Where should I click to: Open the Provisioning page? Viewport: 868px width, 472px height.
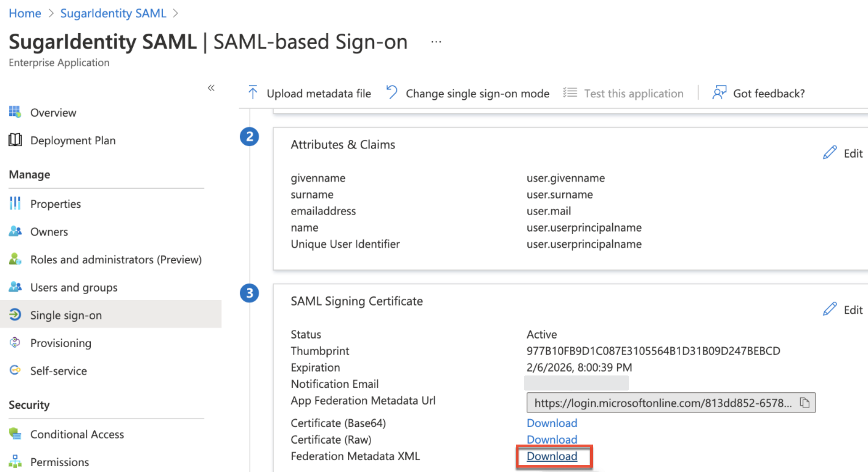(x=61, y=343)
